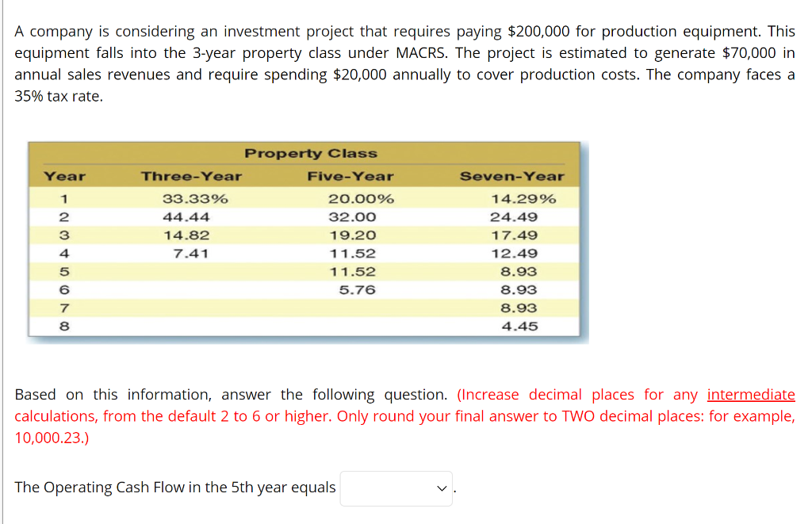Select the 44.44 cell value
The height and width of the screenshot is (524, 812).
click(186, 217)
